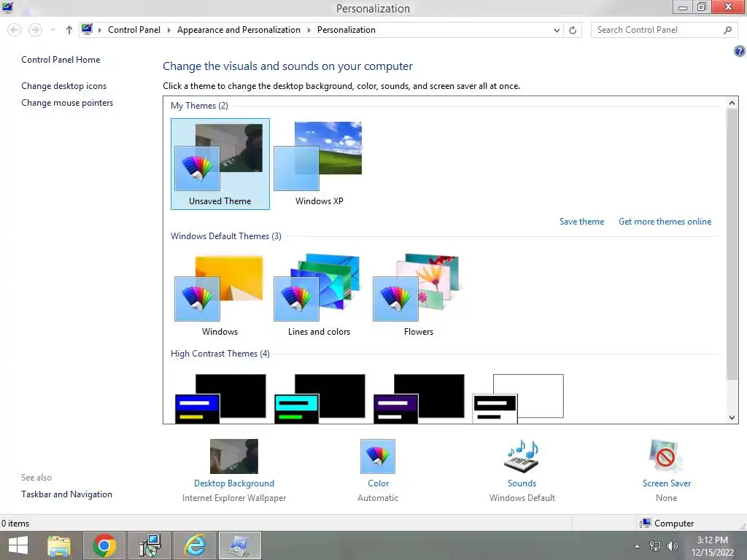
Task: Open the installer taskbar icon
Action: click(x=150, y=545)
